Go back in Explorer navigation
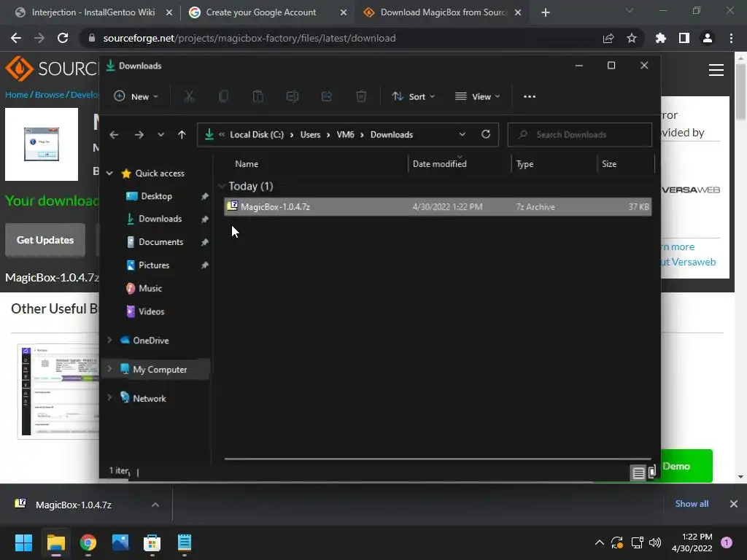 (x=114, y=135)
